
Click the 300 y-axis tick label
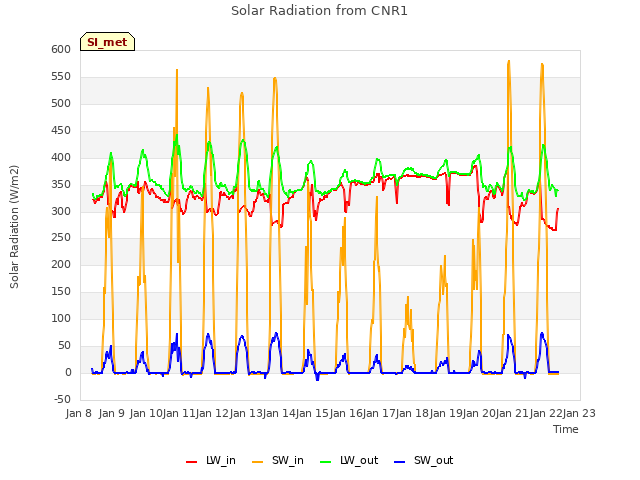coord(61,211)
